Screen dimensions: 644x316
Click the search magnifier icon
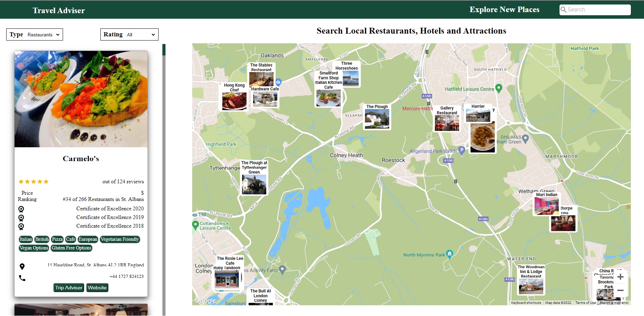coord(564,10)
